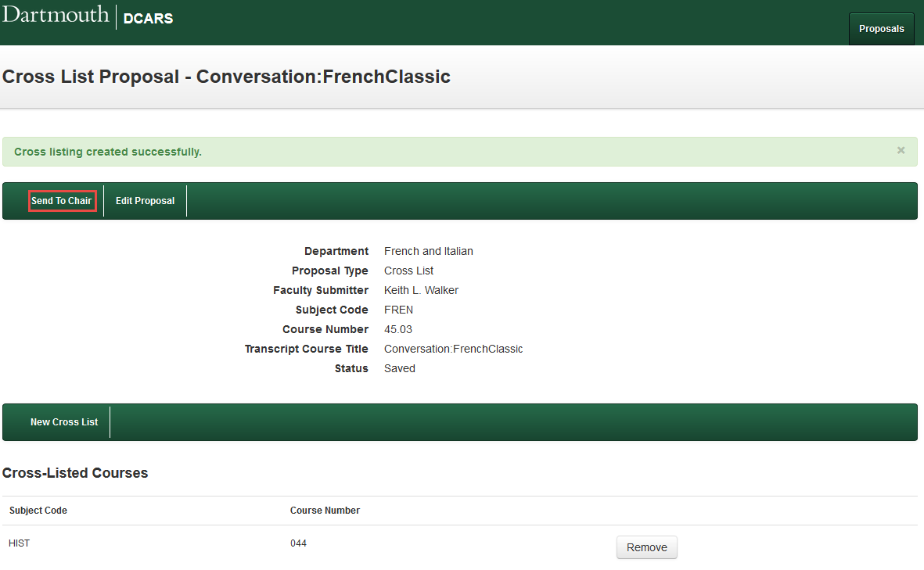Click the Cross List Proposal page heading

coord(226,77)
